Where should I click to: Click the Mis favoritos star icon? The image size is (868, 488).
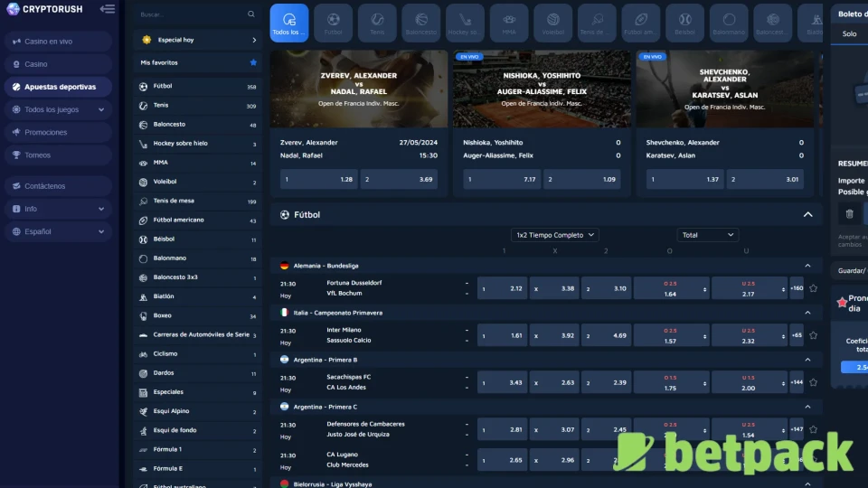253,62
